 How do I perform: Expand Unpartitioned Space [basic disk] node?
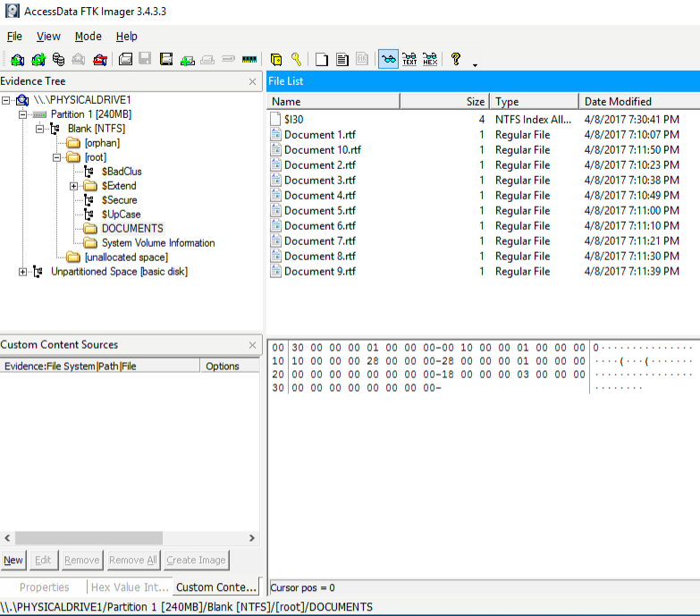[22, 272]
